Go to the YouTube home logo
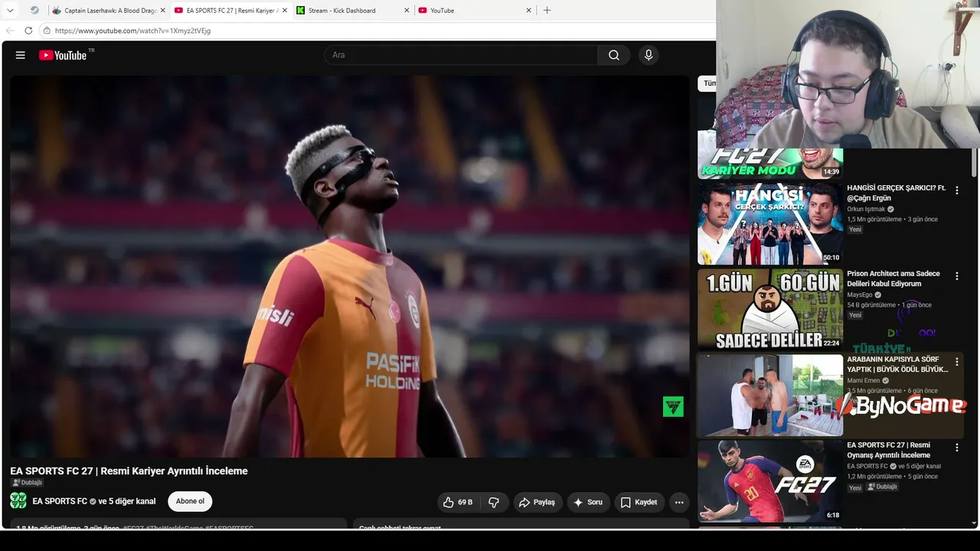Viewport: 980px width, 551px height. [63, 55]
